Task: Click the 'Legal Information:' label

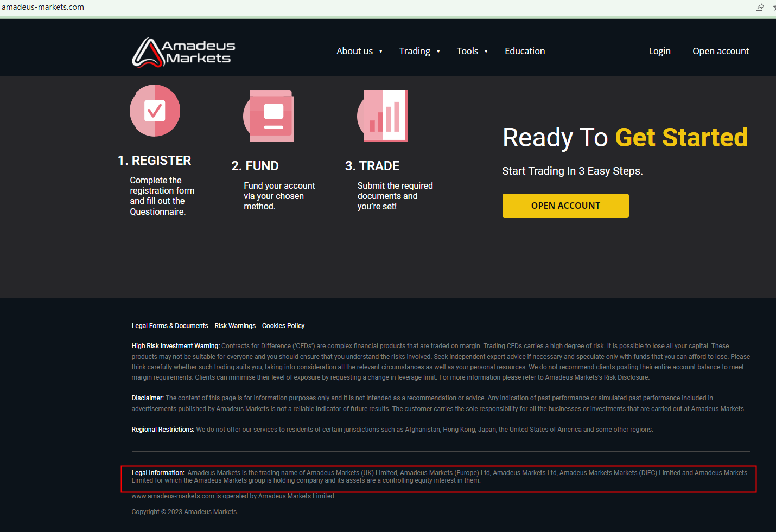Action: pos(158,473)
